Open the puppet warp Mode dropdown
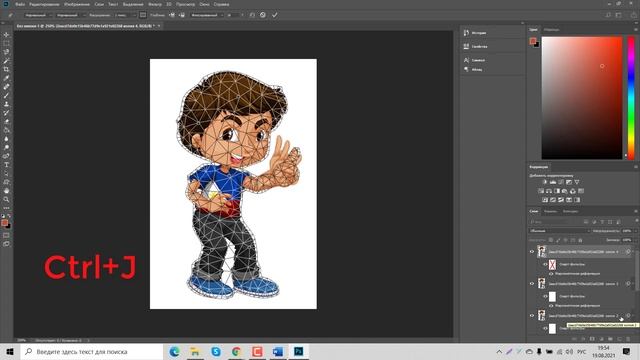 pyautogui.click(x=38, y=15)
